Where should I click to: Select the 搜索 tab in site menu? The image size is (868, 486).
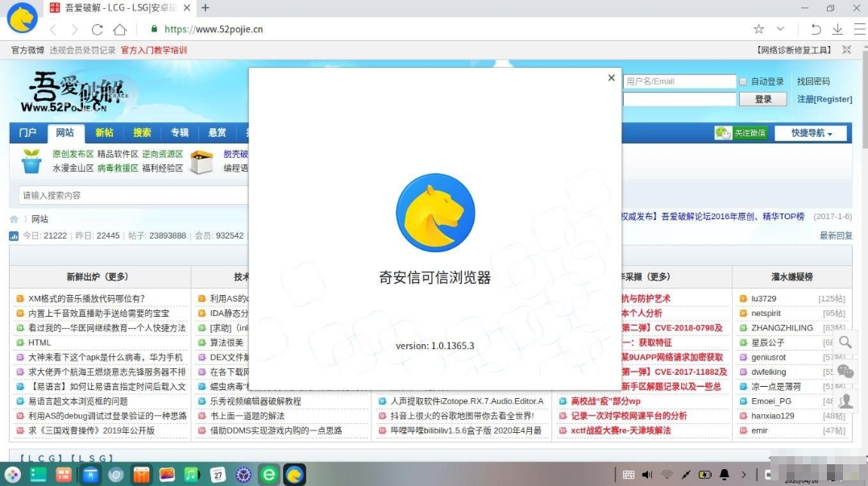click(142, 133)
